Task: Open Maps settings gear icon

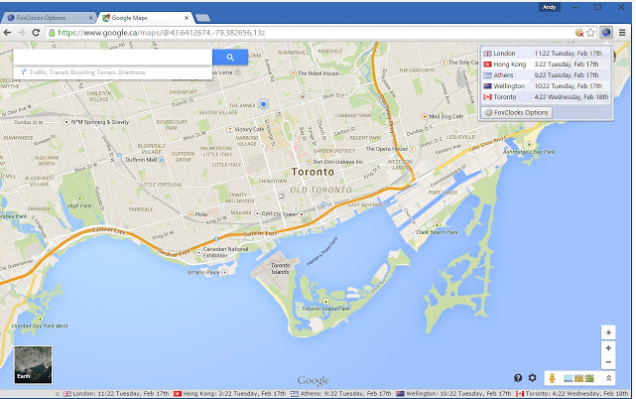Action: point(532,378)
